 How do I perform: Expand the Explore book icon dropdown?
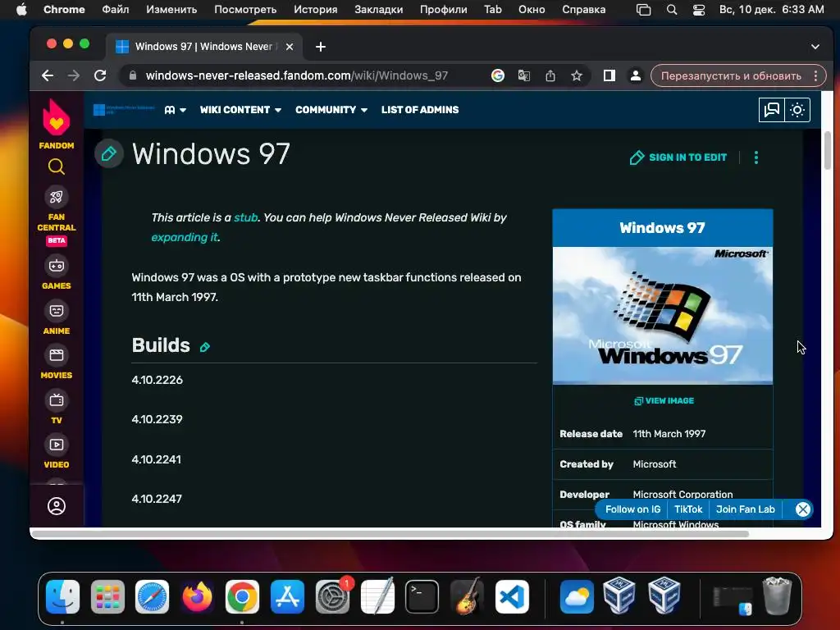coord(176,110)
